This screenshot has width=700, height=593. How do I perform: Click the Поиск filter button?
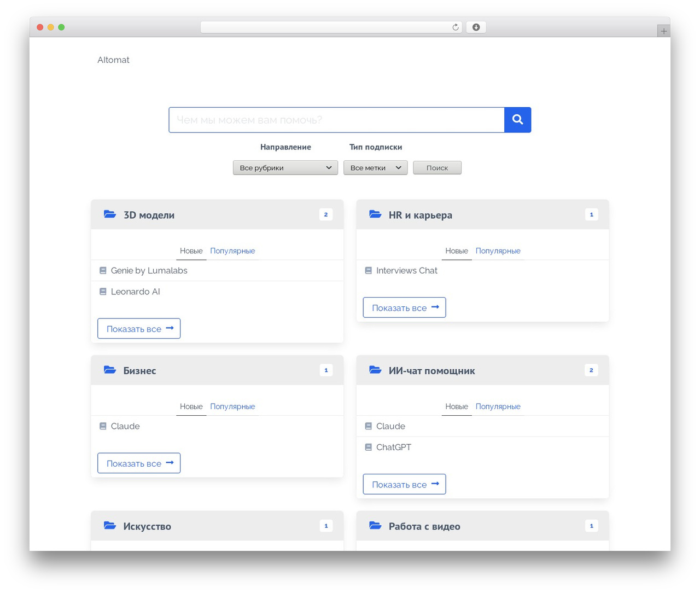click(x=437, y=168)
